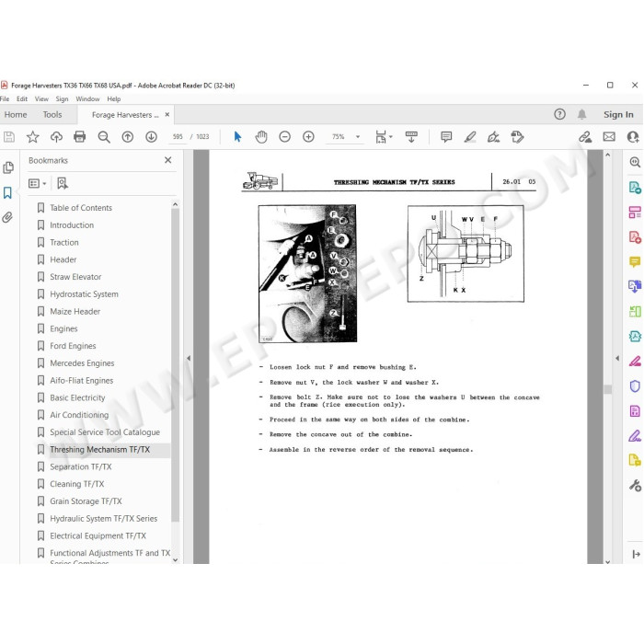
Task: Toggle Bookmarks panel icon
Action: pos(7,192)
